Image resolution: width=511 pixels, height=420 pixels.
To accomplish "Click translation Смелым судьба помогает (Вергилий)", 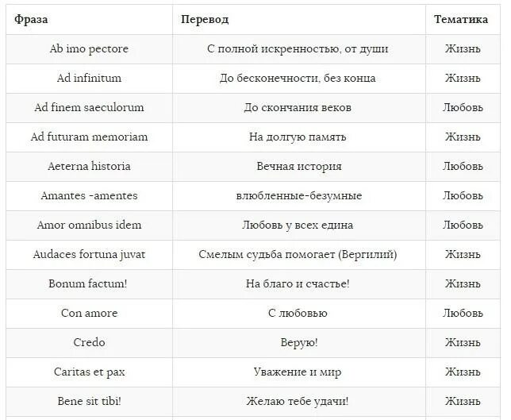I will click(298, 254).
